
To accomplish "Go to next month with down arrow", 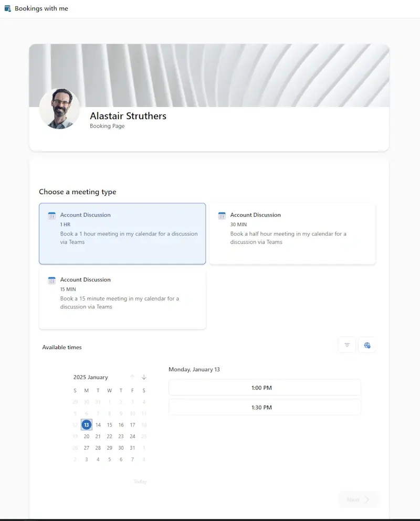I will click(144, 377).
